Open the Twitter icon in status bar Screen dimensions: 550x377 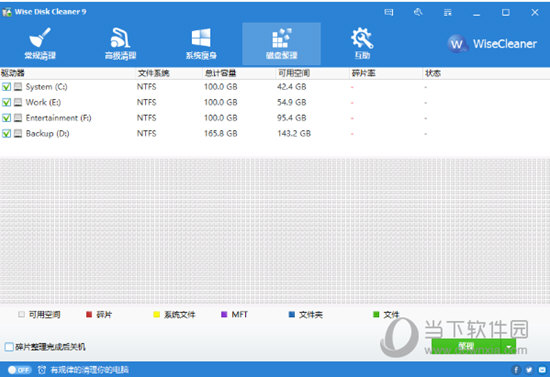pos(529,370)
